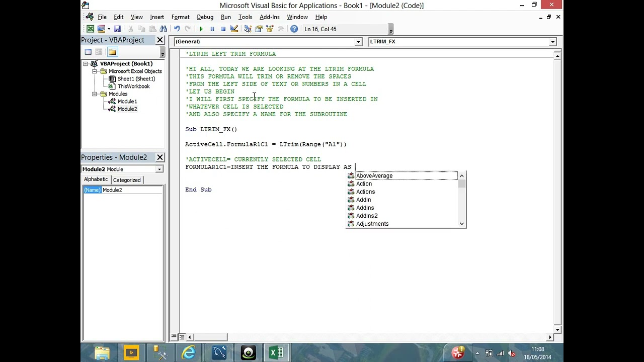This screenshot has height=362, width=644.
Task: Open Internet Explorer from the taskbar
Action: point(189,353)
